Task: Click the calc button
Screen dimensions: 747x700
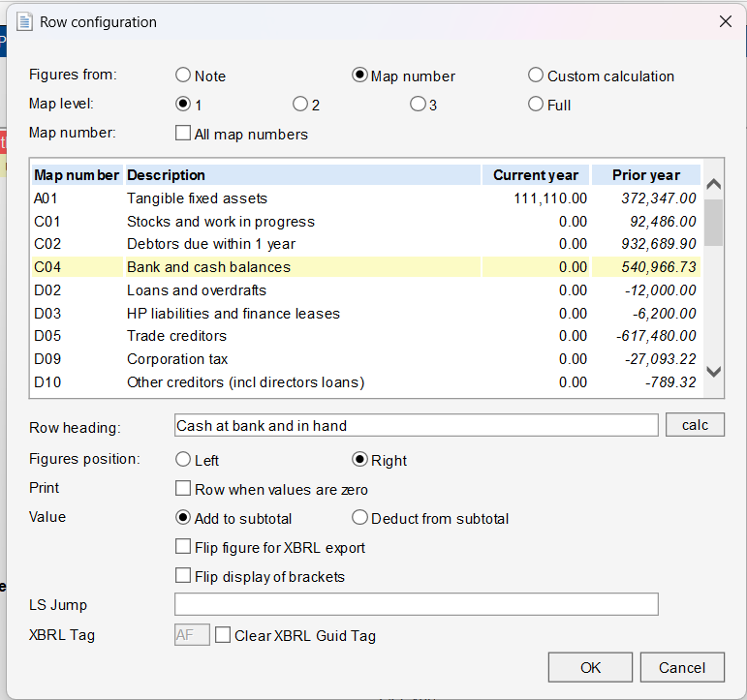Action: click(x=695, y=425)
